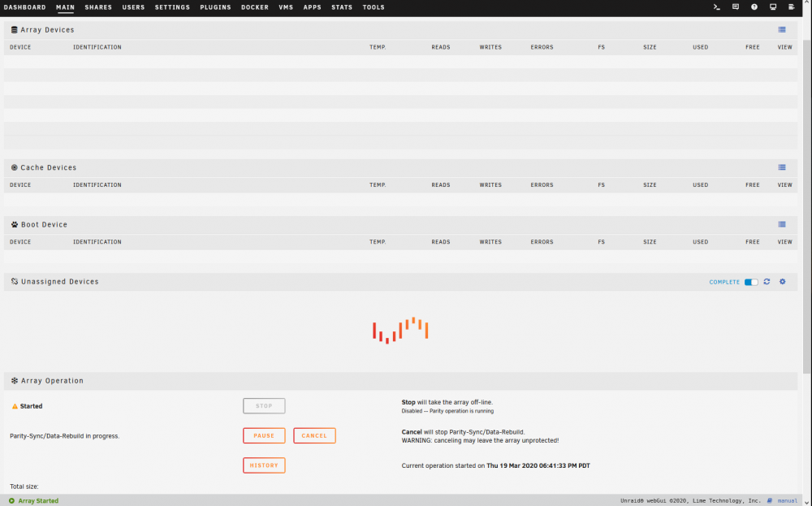Click the manual book icon in footer

(x=770, y=501)
